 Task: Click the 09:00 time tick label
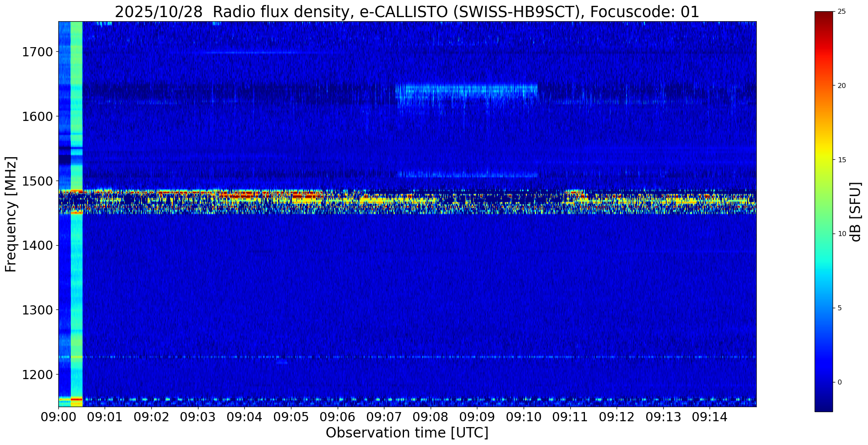[x=58, y=417]
